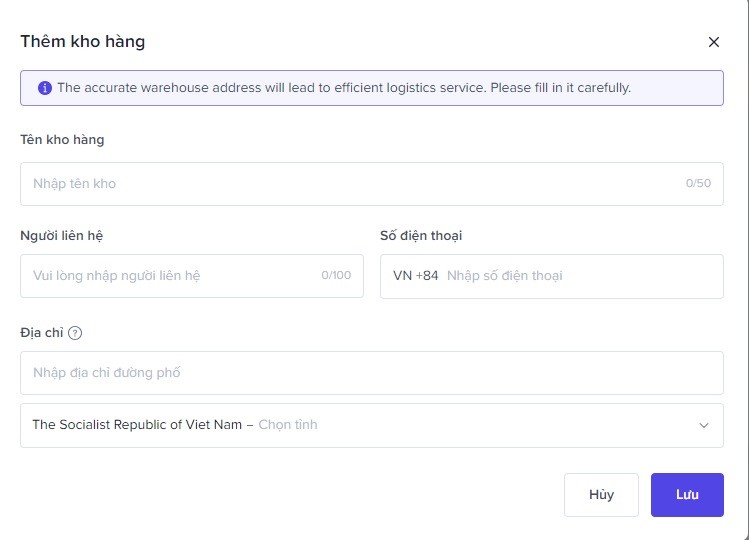Viewport: 749px width, 540px height.
Task: Click the Địa chỉ label text
Action: pyautogui.click(x=41, y=333)
